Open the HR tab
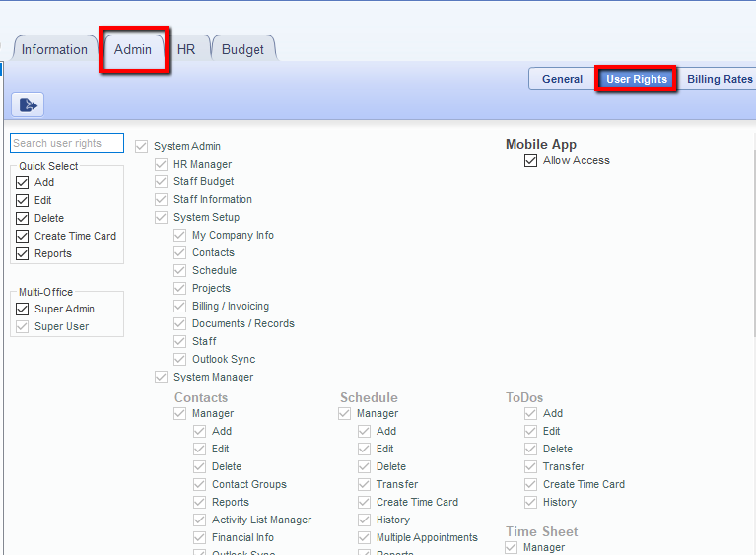 186,49
